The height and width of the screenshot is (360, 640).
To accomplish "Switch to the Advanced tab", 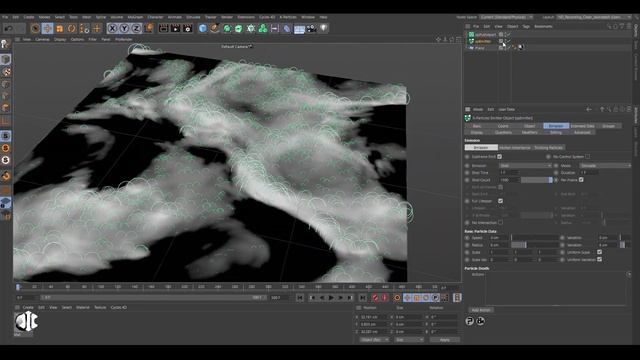I will (582, 132).
